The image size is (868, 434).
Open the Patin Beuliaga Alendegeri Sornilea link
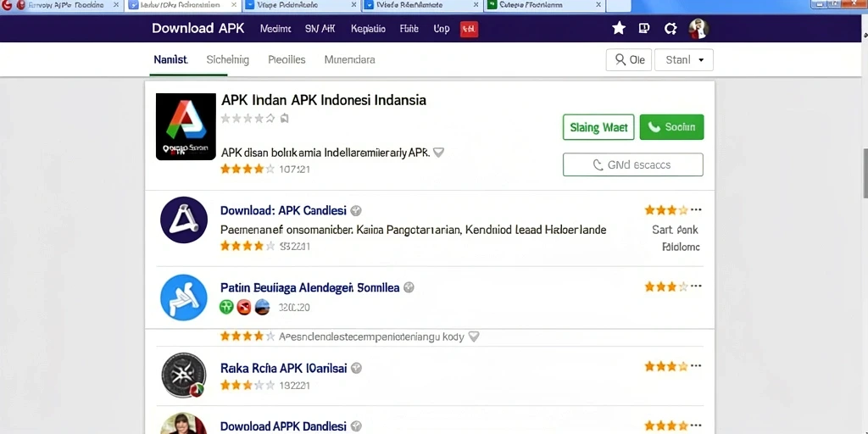coord(310,287)
